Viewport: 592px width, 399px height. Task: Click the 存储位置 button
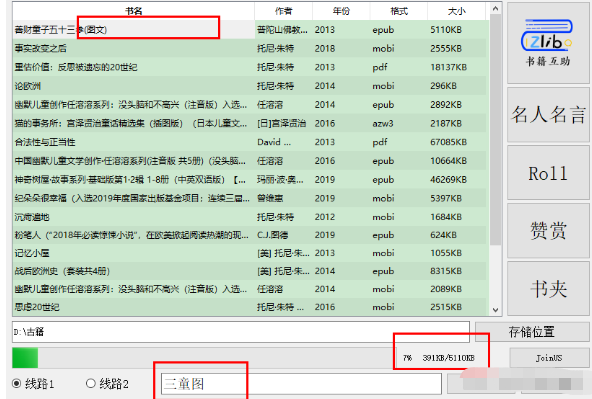(532, 332)
